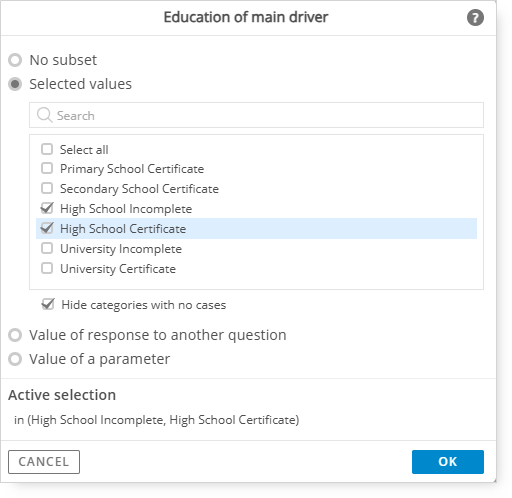Click the search magnifier icon

pyautogui.click(x=44, y=115)
